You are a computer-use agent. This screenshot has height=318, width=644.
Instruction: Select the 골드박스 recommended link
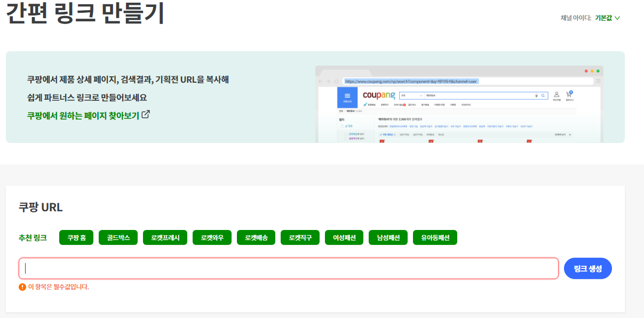[x=118, y=237]
